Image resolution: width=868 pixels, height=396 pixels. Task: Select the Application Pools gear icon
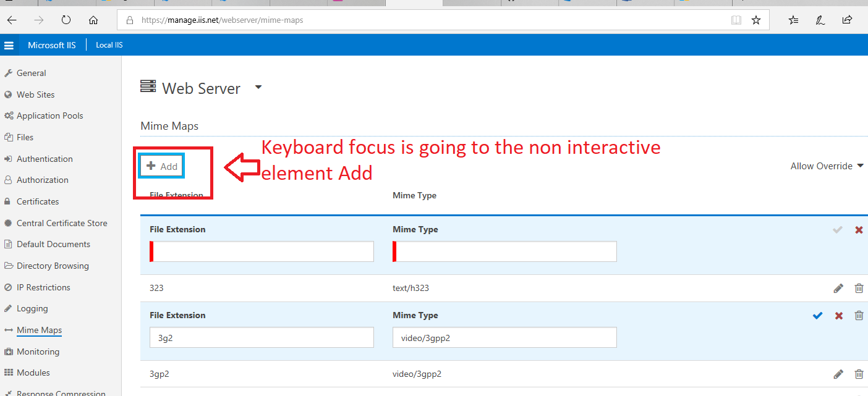point(9,116)
